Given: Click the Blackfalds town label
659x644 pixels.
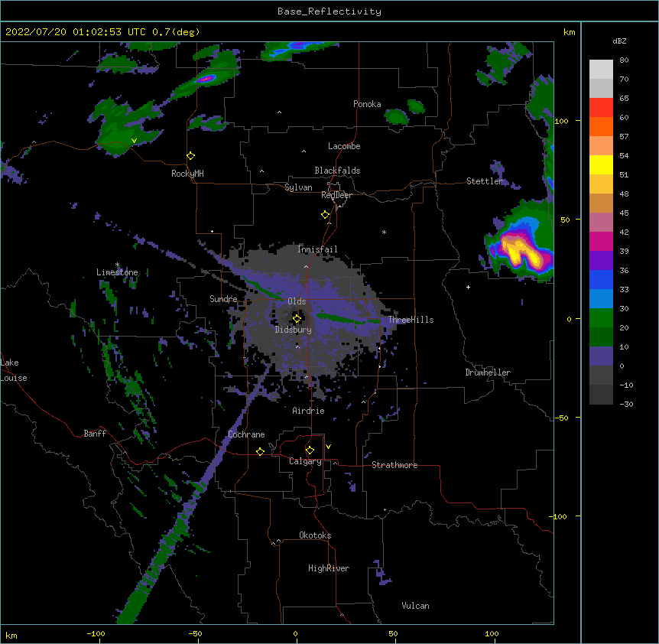Looking at the screenshot, I should coord(337,171).
